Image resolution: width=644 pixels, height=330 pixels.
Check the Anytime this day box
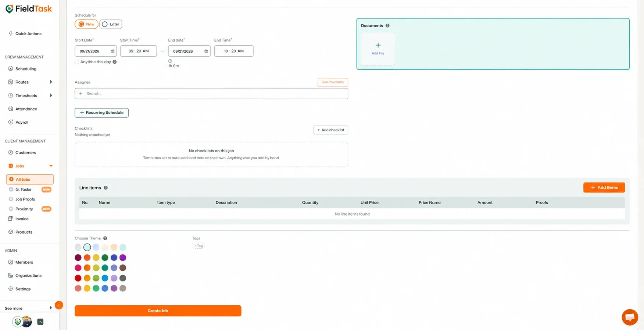77,62
